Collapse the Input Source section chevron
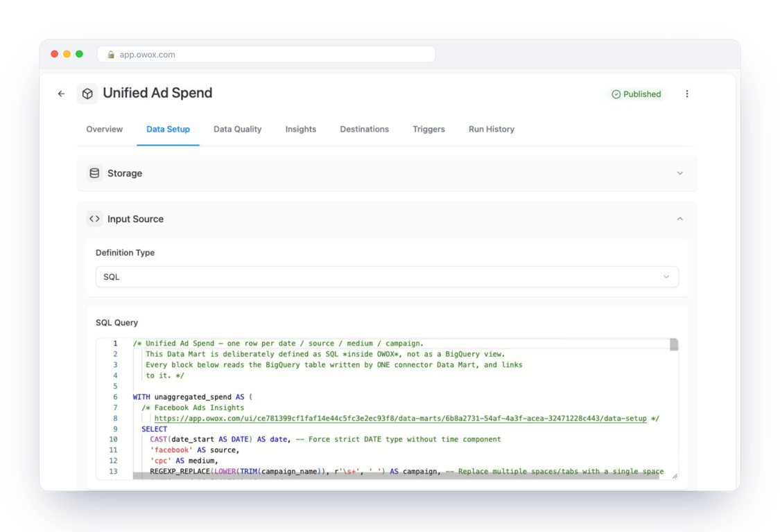The width and height of the screenshot is (780, 532). [x=679, y=219]
